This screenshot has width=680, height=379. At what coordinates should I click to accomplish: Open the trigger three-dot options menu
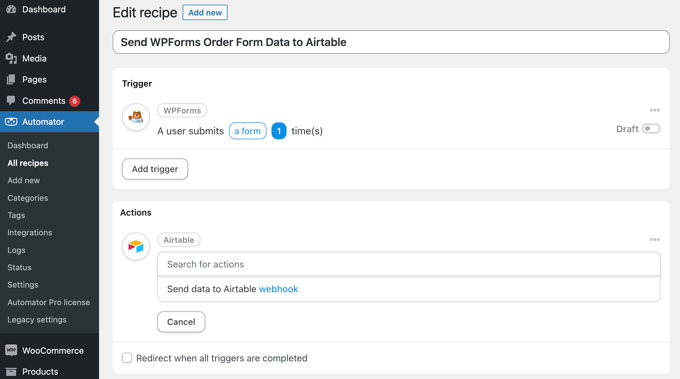(654, 110)
